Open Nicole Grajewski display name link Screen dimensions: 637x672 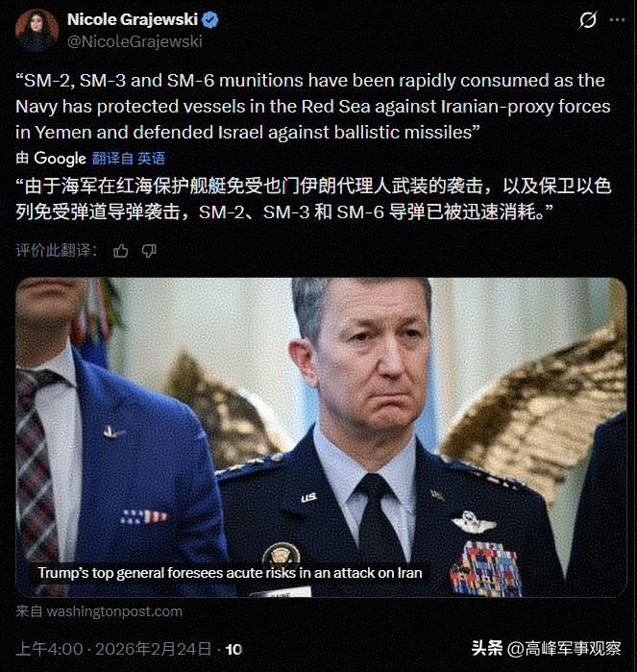coord(133,19)
